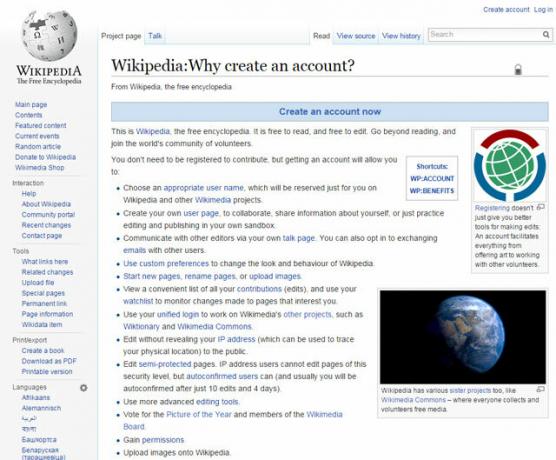Image resolution: width=556 pixels, height=460 pixels.
Task: Open Special pages link
Action: (43, 293)
